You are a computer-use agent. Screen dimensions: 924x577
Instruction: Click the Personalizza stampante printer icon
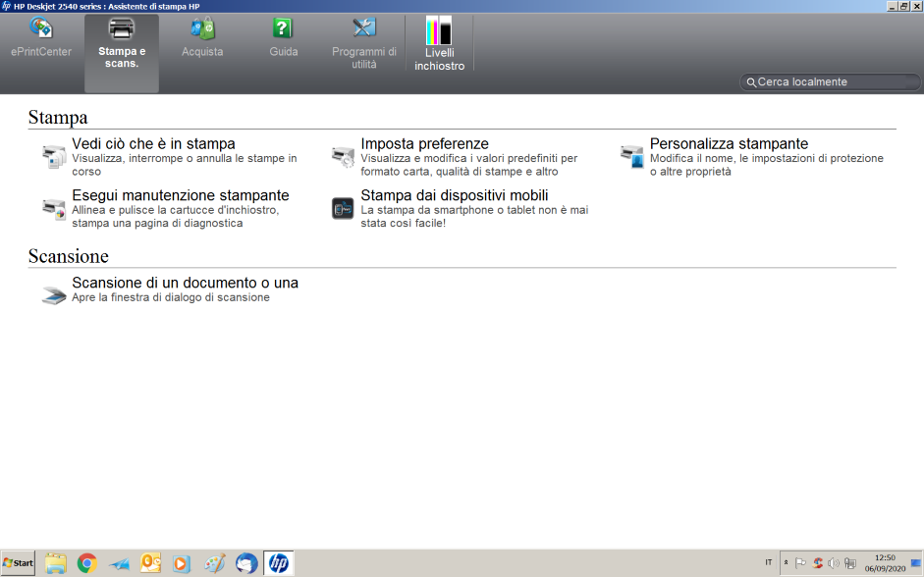point(631,156)
